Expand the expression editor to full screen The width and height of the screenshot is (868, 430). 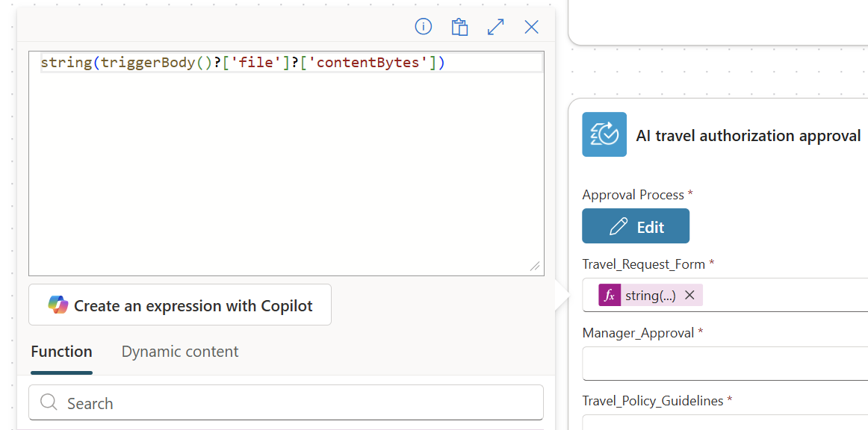click(495, 26)
